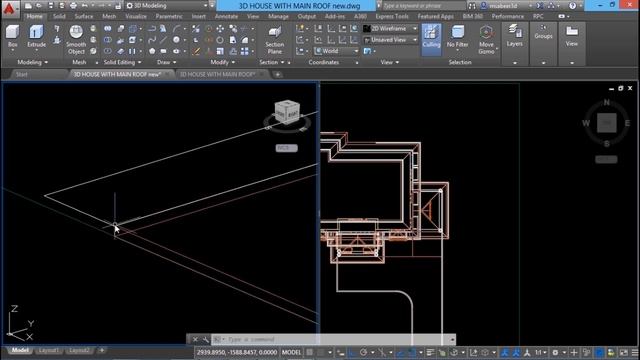
Task: Open the Groups panel button
Action: [543, 32]
